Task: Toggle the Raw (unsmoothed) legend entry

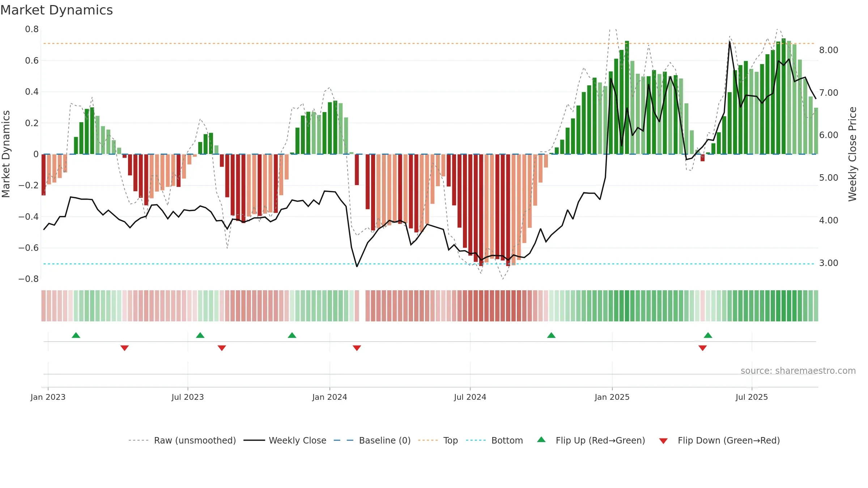Action: (x=182, y=440)
